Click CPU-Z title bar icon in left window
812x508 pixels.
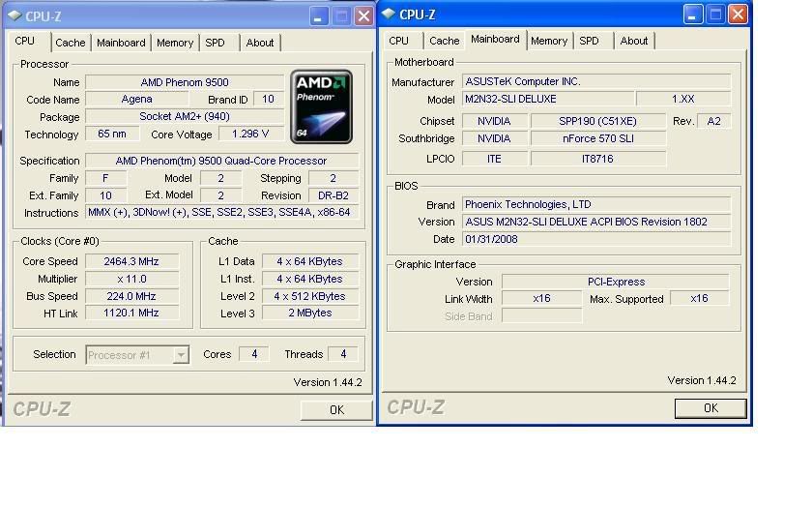14,15
